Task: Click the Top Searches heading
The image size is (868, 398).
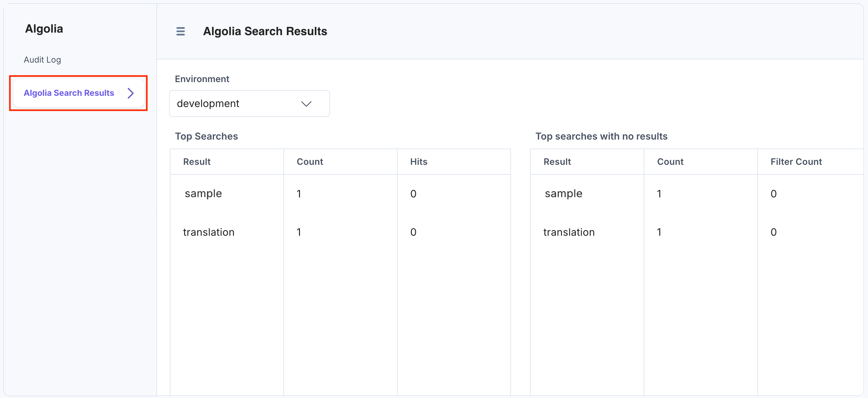Action: tap(206, 136)
